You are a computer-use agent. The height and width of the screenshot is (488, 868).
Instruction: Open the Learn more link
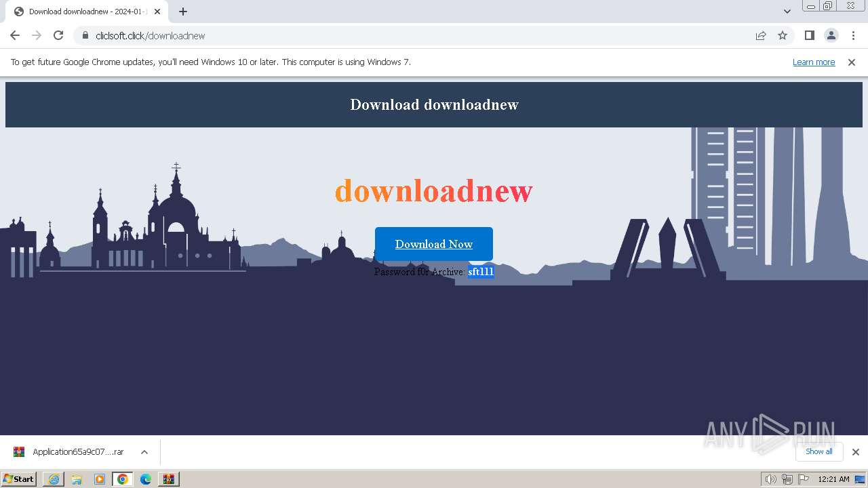point(814,62)
